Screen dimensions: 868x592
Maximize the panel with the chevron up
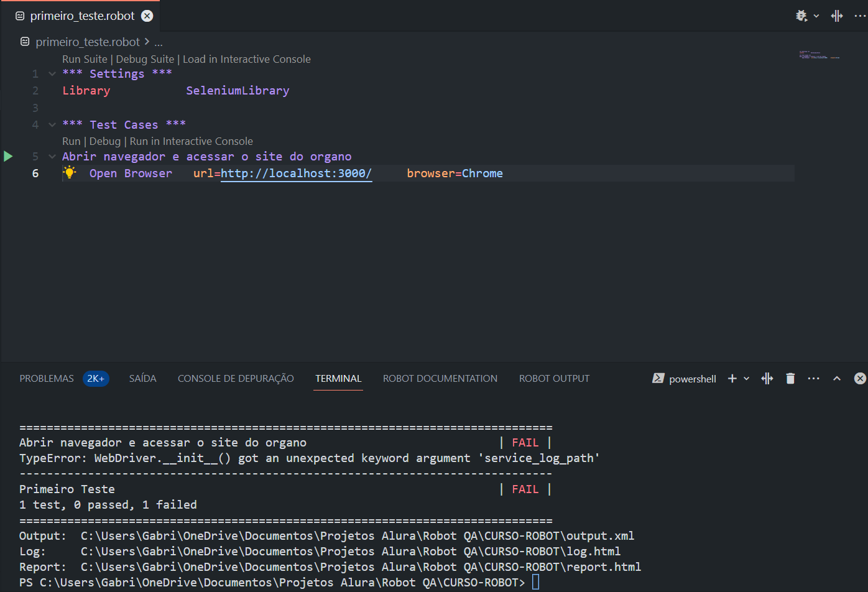pos(837,379)
